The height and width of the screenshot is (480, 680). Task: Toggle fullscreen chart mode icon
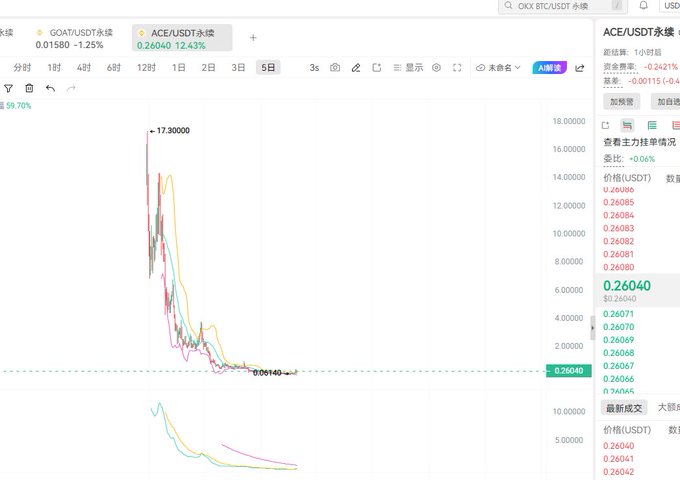point(457,68)
